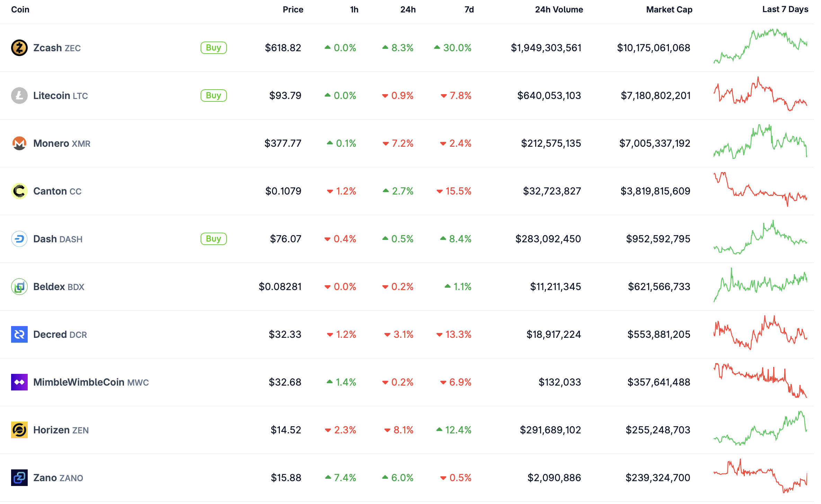This screenshot has width=821, height=504.
Task: Click the Zano coin logo icon
Action: (19, 478)
